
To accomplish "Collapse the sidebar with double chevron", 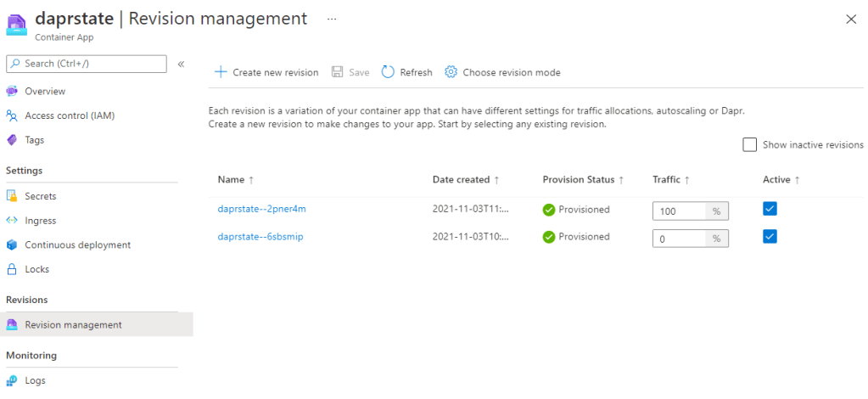I will (x=181, y=65).
